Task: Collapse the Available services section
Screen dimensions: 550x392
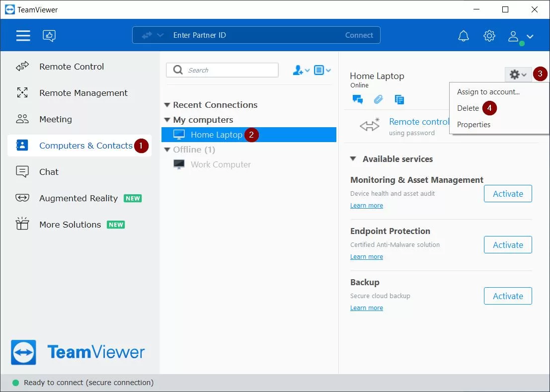Action: pyautogui.click(x=353, y=159)
